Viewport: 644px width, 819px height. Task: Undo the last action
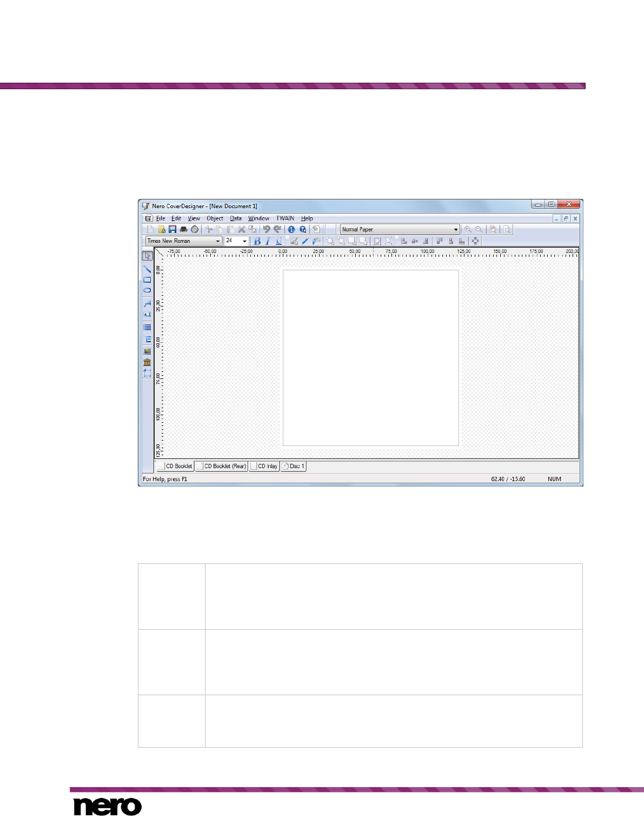266,229
